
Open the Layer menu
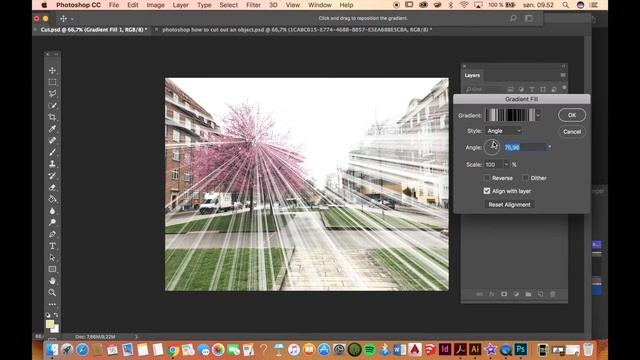(180, 5)
